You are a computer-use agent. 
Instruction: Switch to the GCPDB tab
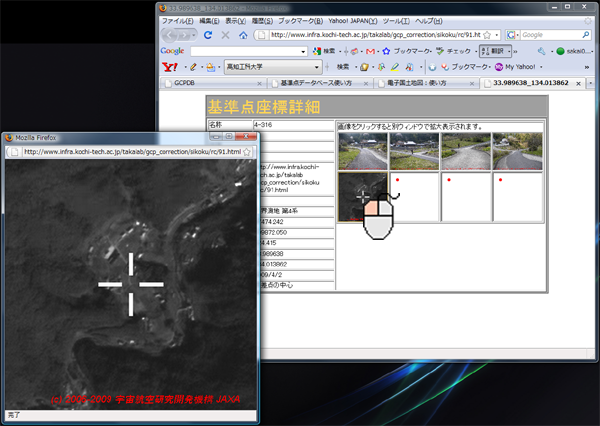click(x=184, y=83)
